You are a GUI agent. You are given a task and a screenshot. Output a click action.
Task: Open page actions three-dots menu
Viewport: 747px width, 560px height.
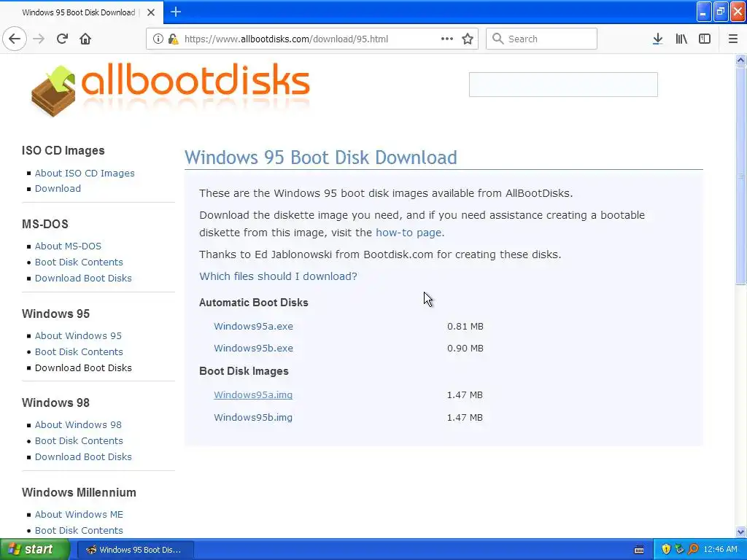click(447, 39)
